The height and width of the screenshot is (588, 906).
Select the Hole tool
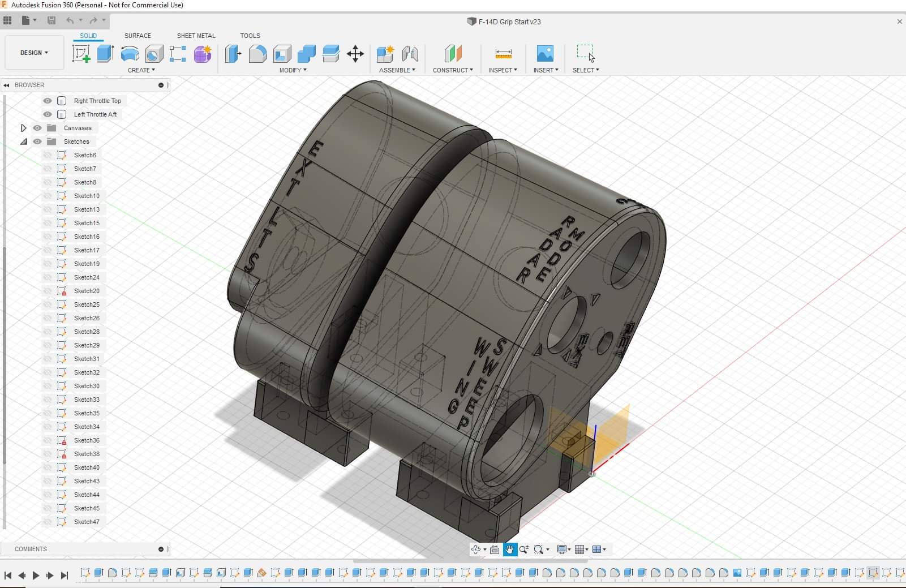tap(154, 54)
